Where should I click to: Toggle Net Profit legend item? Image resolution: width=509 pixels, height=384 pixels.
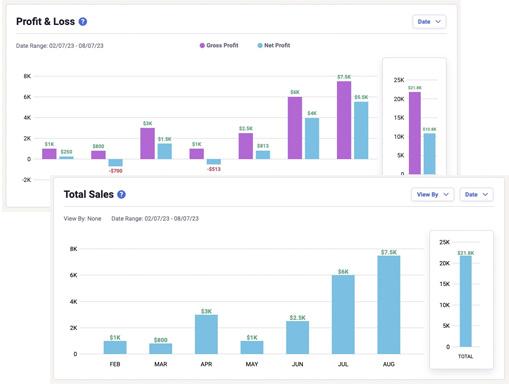point(274,45)
